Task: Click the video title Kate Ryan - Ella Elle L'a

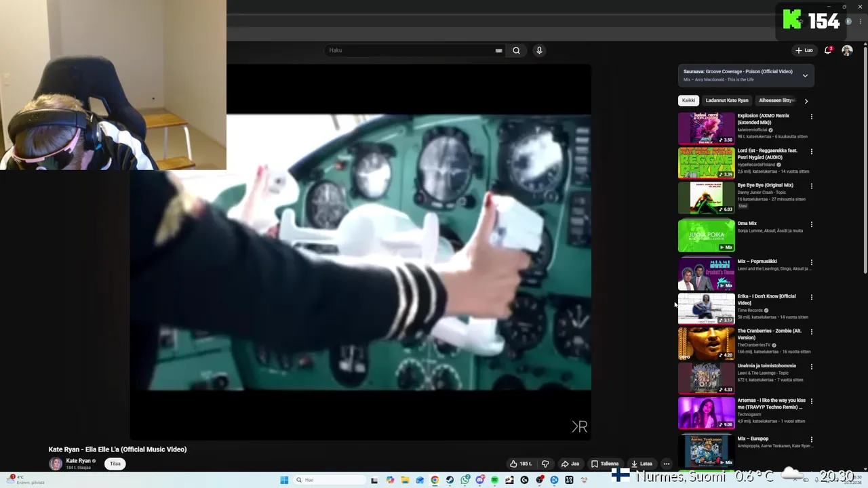Action: tap(117, 449)
